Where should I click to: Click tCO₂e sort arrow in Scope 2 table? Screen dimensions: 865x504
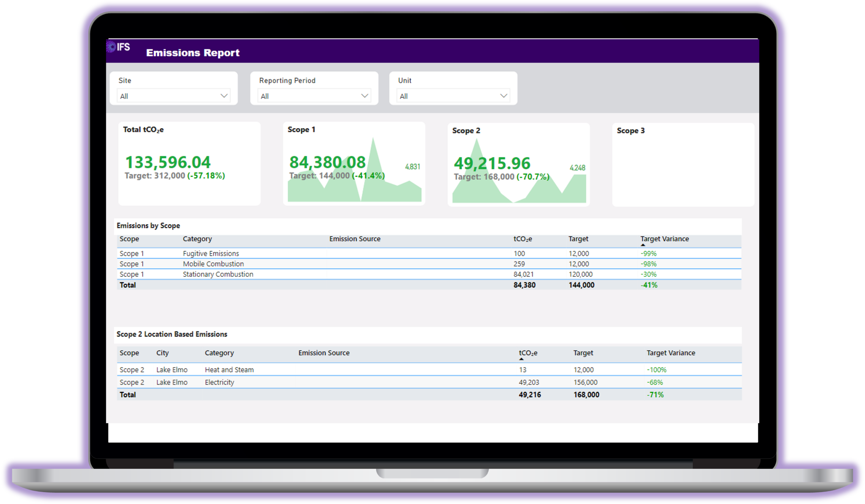521,359
